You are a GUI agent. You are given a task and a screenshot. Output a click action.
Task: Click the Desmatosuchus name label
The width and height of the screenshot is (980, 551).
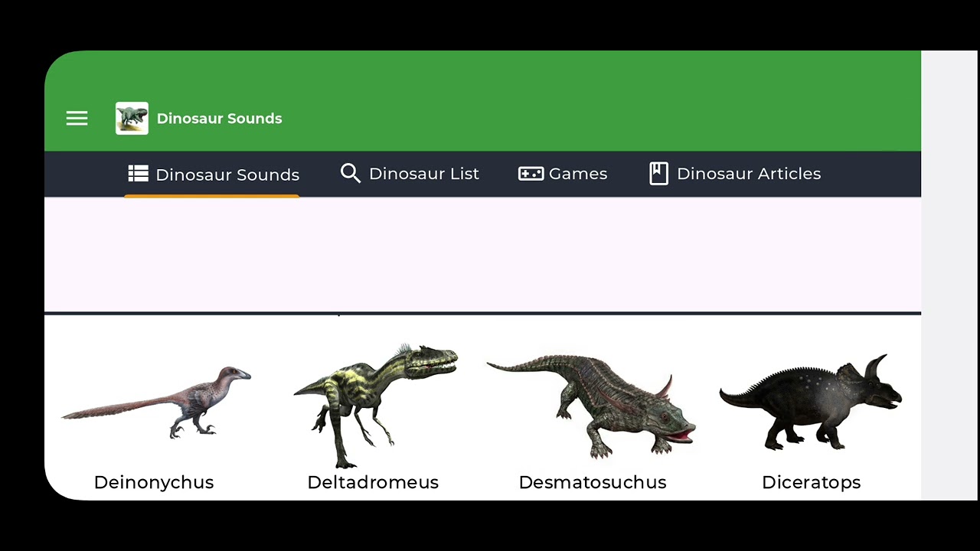click(x=593, y=482)
